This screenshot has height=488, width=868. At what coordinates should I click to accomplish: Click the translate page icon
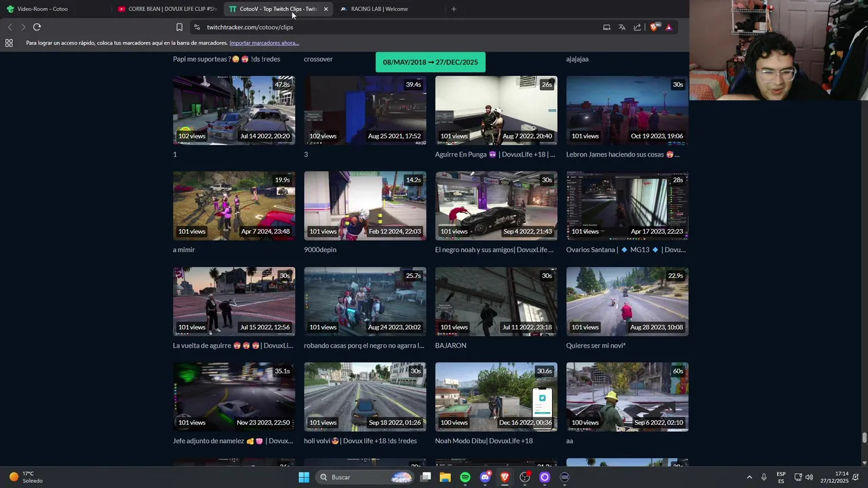(x=622, y=27)
